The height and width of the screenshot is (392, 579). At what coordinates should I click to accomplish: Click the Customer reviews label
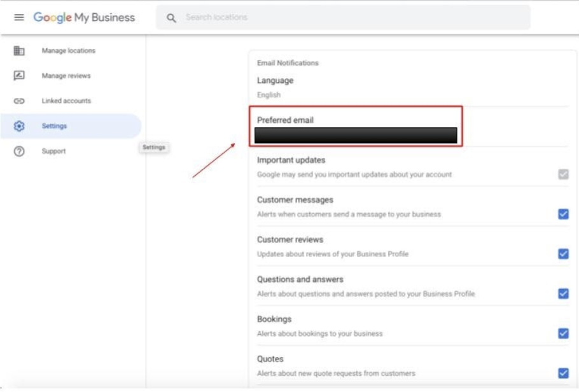click(290, 240)
